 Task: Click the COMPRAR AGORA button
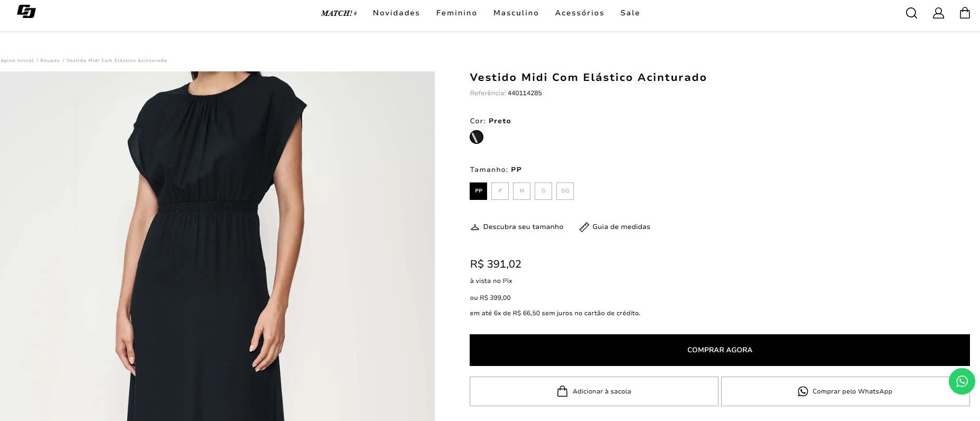click(x=720, y=350)
